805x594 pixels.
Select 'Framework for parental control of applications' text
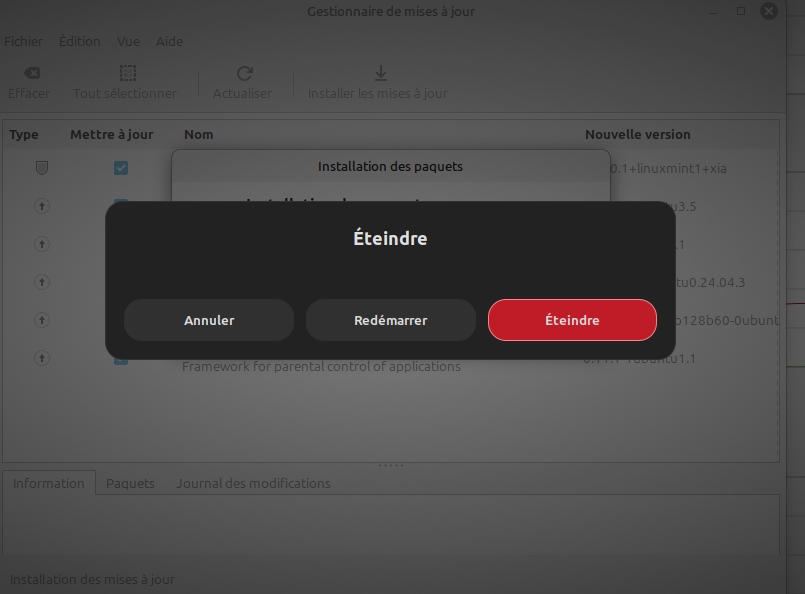(321, 366)
